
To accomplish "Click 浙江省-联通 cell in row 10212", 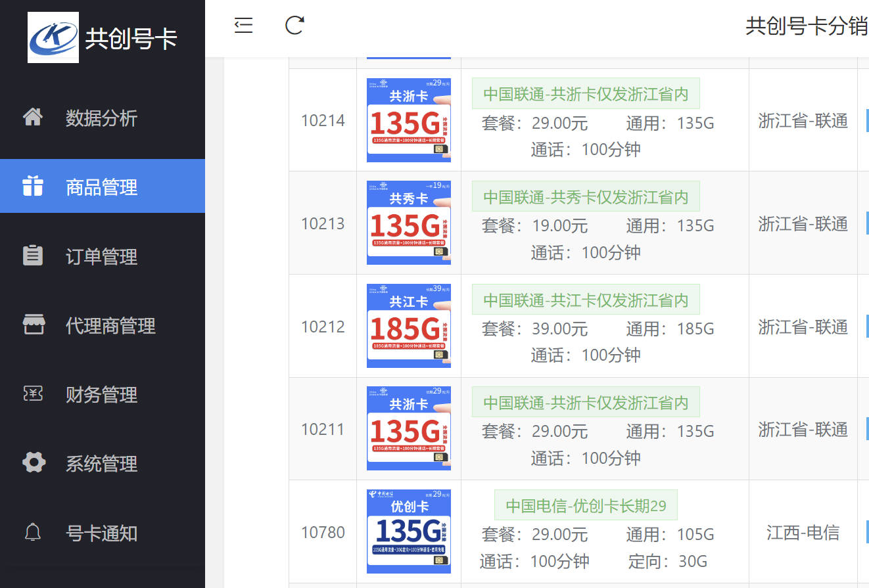I will click(x=803, y=327).
